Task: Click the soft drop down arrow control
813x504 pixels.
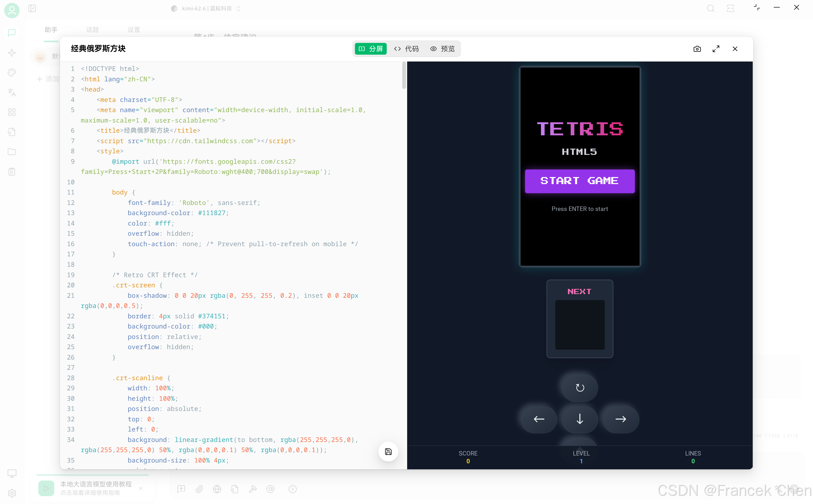Action: click(x=580, y=419)
